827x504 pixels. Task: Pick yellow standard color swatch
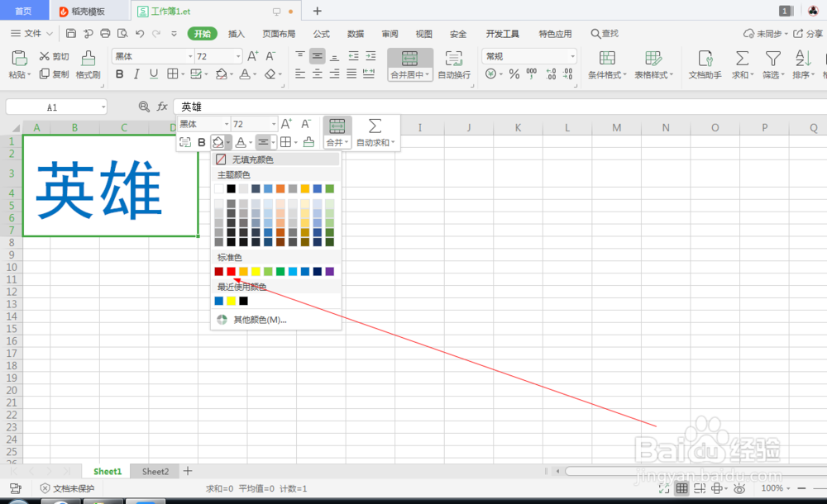256,272
